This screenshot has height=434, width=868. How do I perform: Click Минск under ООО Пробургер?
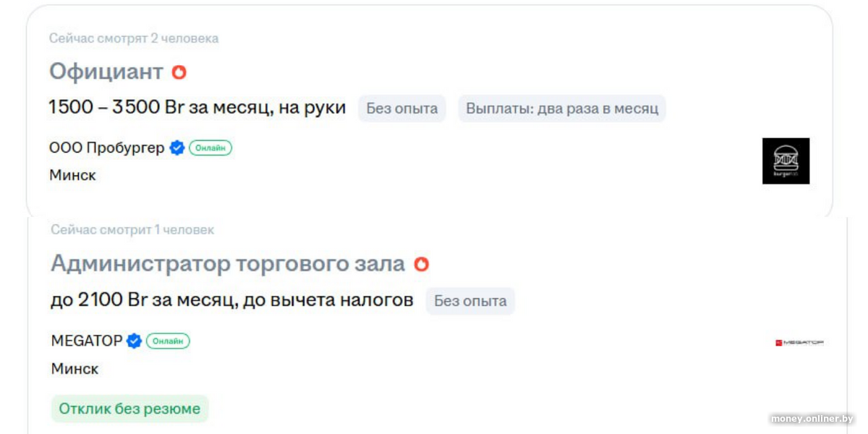coord(72,175)
